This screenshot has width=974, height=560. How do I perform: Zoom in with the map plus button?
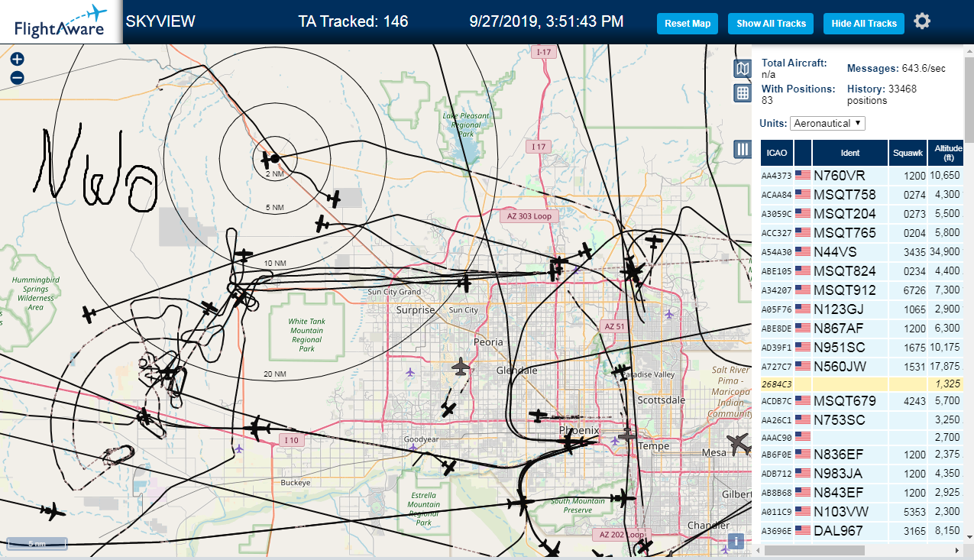(18, 59)
